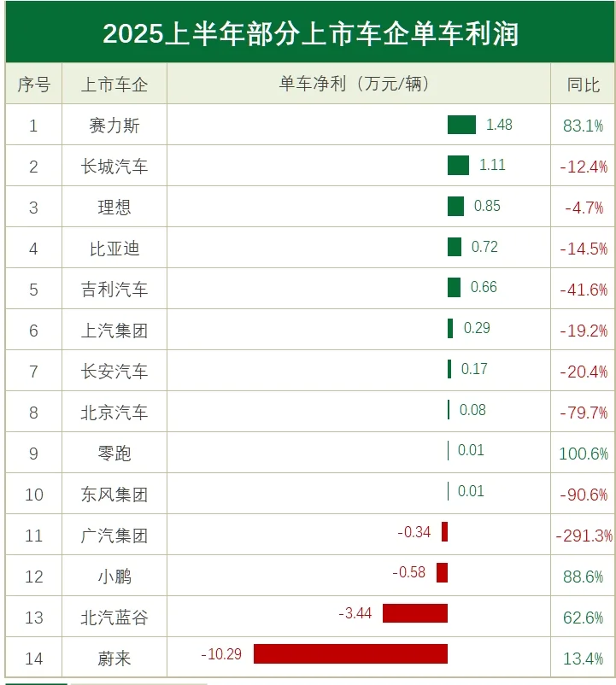This screenshot has height=685, width=616.
Task: Click the green bar for 赛力斯
Action: pos(461,125)
